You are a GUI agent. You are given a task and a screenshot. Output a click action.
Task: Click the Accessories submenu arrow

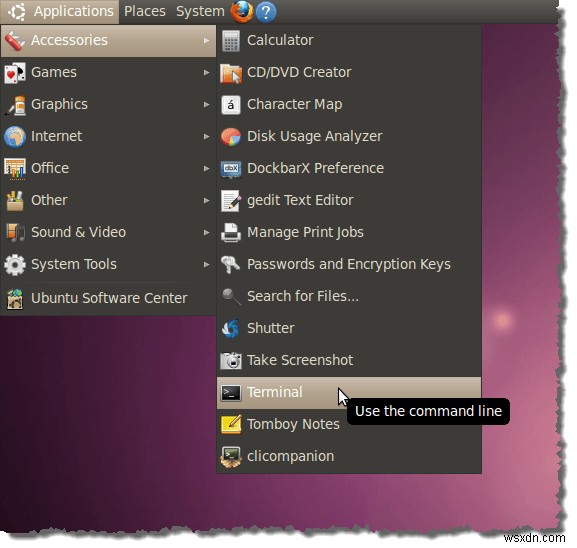click(x=206, y=40)
